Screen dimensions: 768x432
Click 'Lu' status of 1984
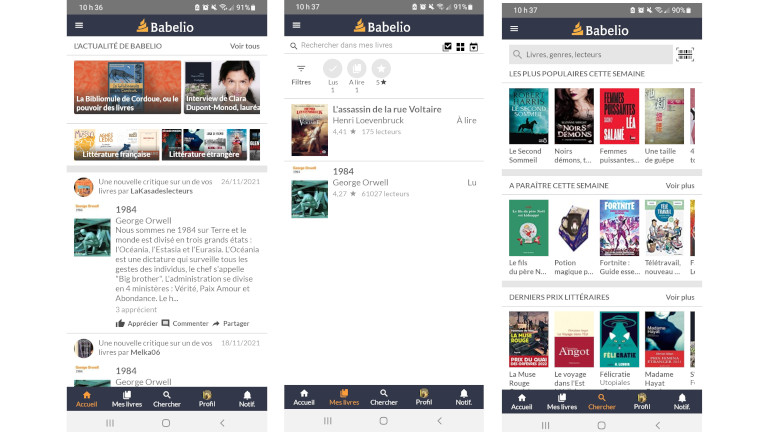[472, 183]
